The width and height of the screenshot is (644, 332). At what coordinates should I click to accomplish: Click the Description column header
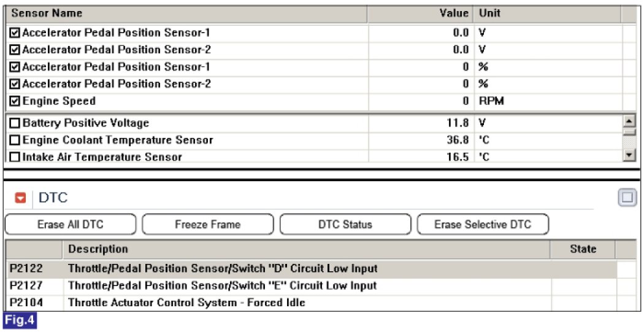[x=307, y=249]
